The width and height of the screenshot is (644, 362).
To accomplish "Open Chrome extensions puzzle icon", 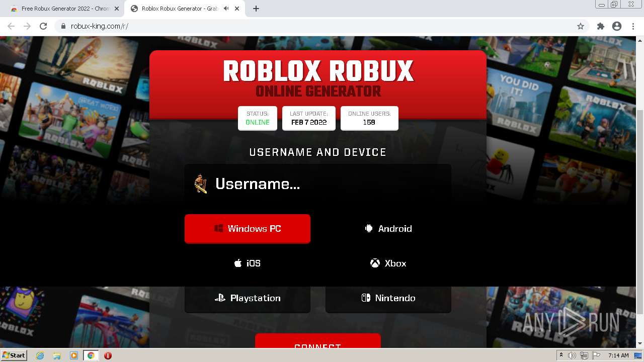I will point(600,26).
